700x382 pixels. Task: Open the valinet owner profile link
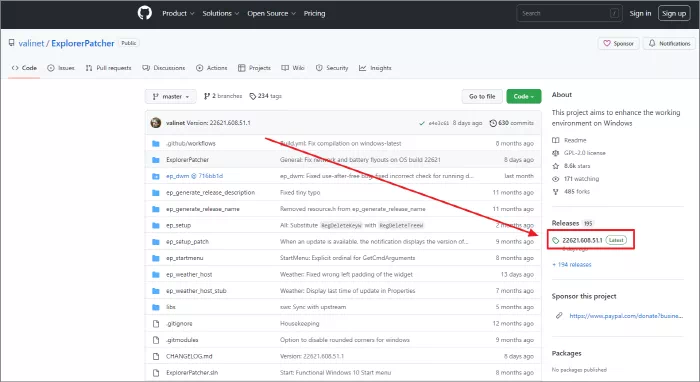31,43
